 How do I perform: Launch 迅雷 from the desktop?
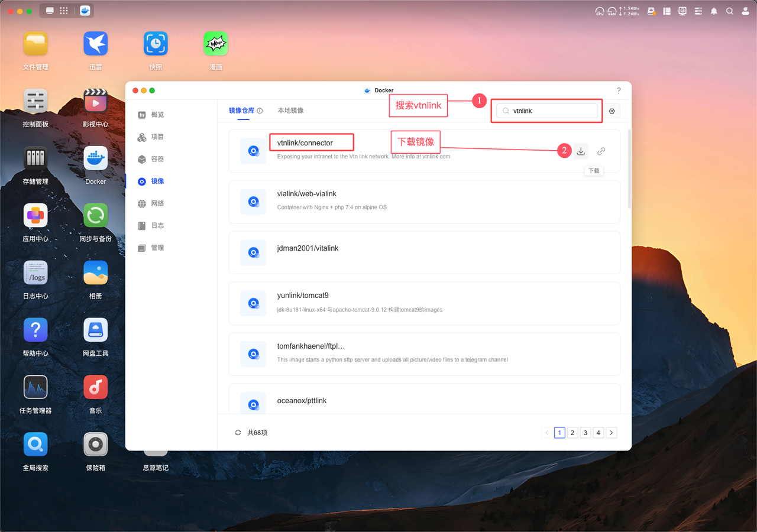[95, 44]
